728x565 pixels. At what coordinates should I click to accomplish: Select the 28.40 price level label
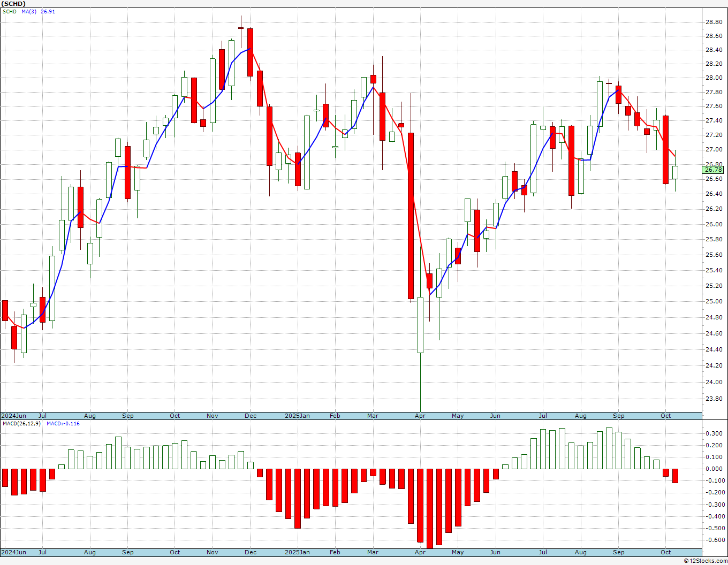[714, 50]
